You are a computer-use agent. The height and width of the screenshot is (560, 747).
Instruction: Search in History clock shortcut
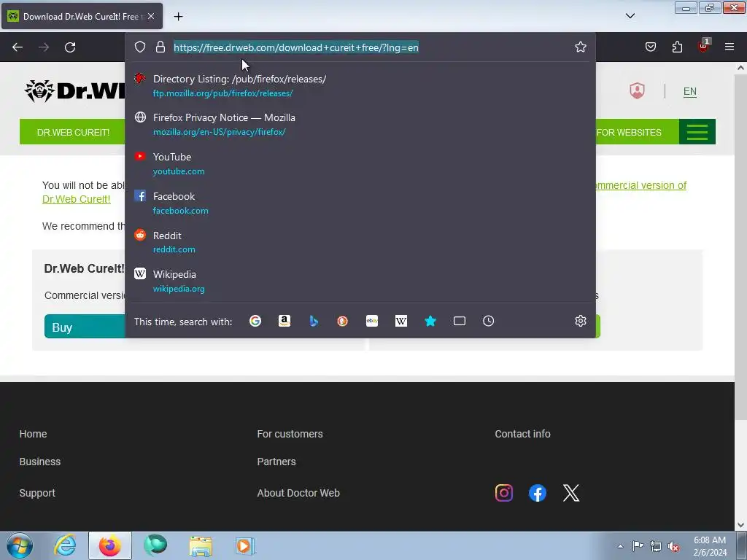488,321
